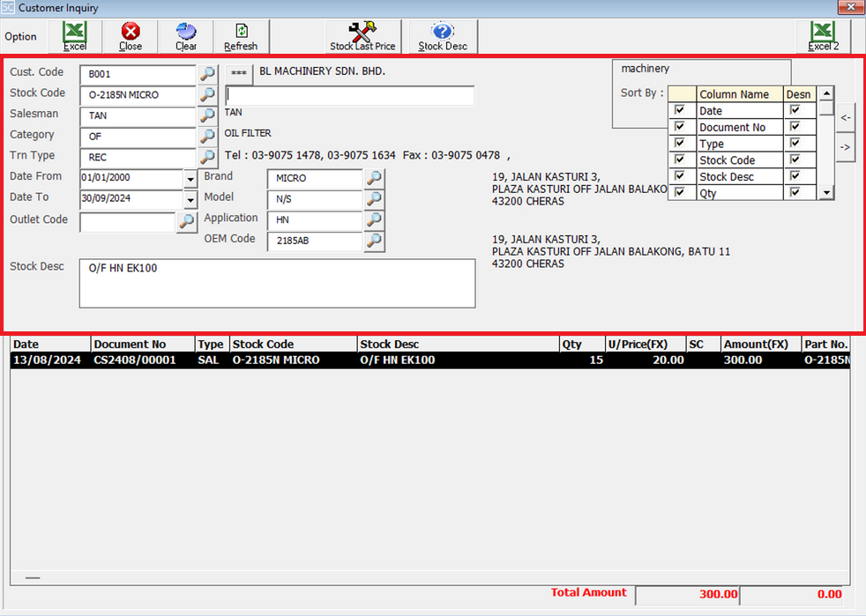Viewport: 866px width, 616px height.
Task: Open Stock Last Price tool
Action: coord(362,36)
